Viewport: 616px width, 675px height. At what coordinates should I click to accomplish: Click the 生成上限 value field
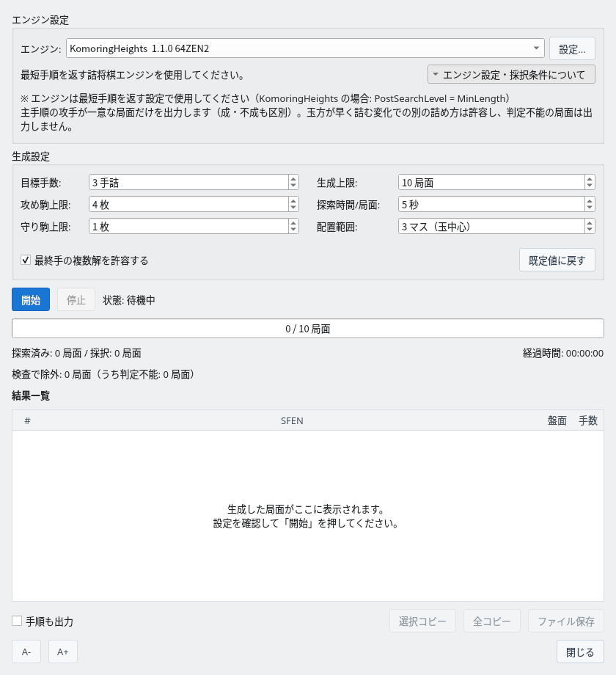[491, 182]
